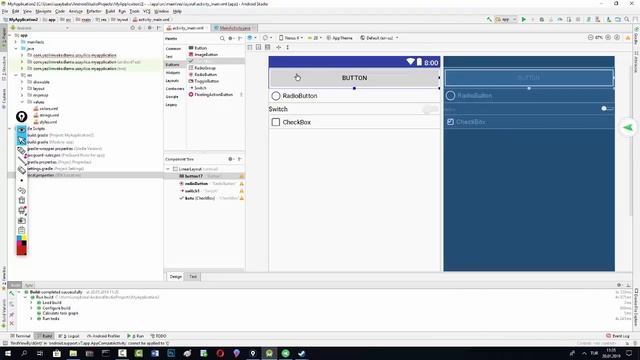Open the Event Log
This screenshot has height=360, width=640.
coord(618,336)
